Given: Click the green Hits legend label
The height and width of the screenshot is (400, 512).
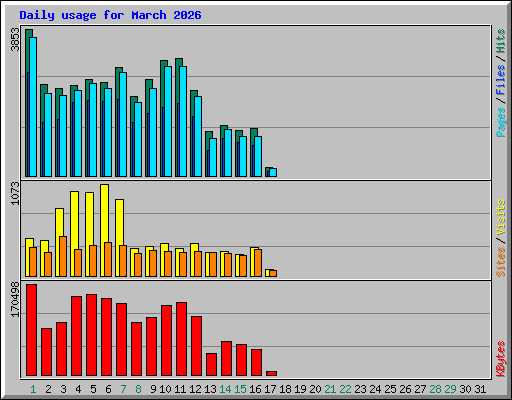Looking at the screenshot, I should pyautogui.click(x=500, y=41).
